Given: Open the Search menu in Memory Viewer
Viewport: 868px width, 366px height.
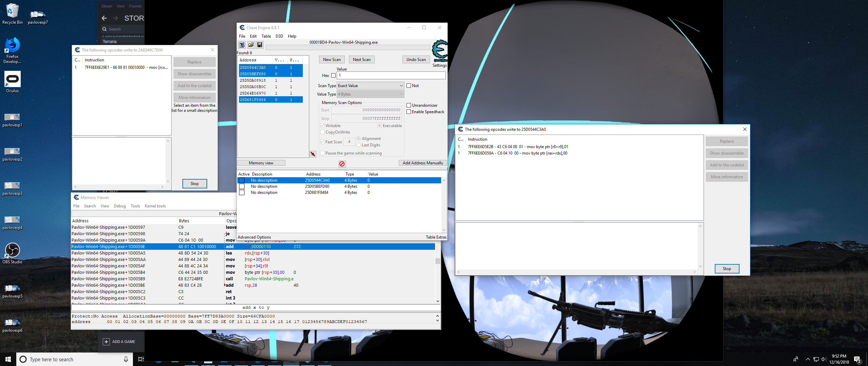Looking at the screenshot, I should pyautogui.click(x=90, y=206).
